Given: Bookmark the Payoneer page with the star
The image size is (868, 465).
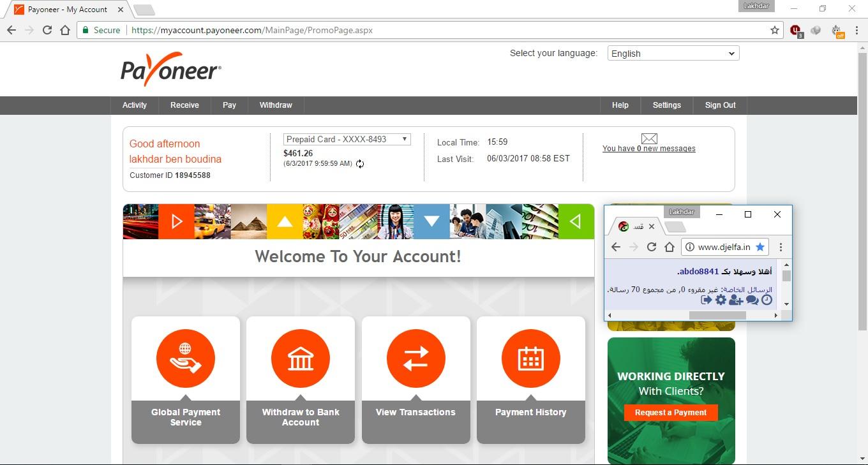Looking at the screenshot, I should tap(775, 30).
